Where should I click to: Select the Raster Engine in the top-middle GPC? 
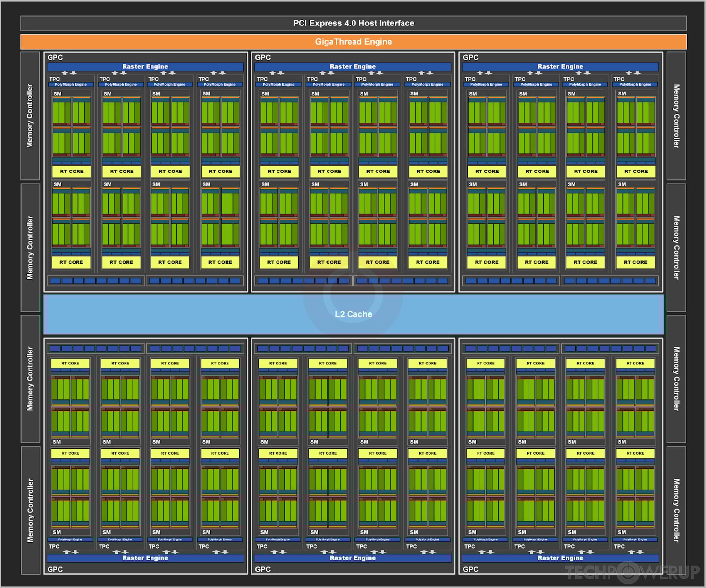click(353, 66)
